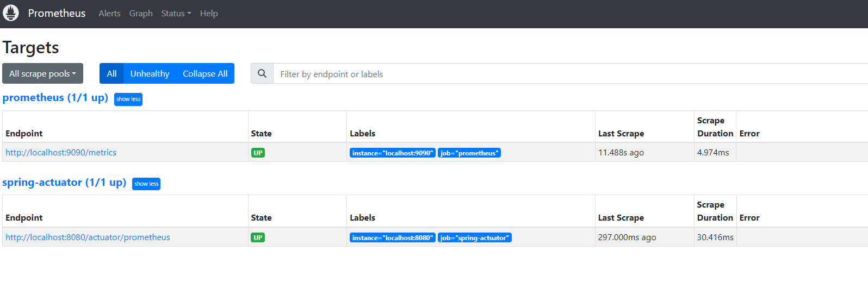This screenshot has height=307, width=868.
Task: Open the Graph page
Action: point(141,14)
